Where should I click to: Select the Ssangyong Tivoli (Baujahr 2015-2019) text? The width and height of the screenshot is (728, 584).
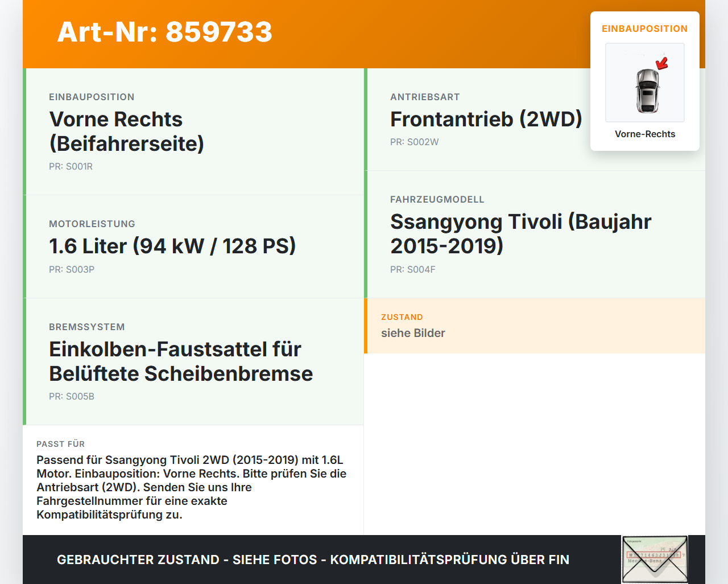tap(521, 233)
